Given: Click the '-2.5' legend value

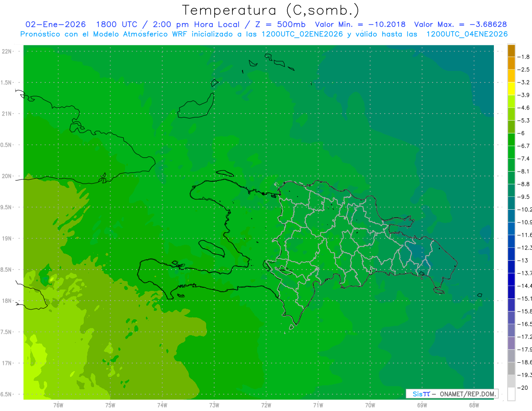Looking at the screenshot, I should click(524, 70).
